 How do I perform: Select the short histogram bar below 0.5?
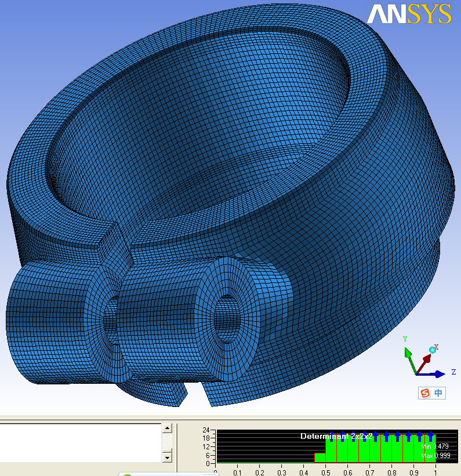pyautogui.click(x=320, y=457)
